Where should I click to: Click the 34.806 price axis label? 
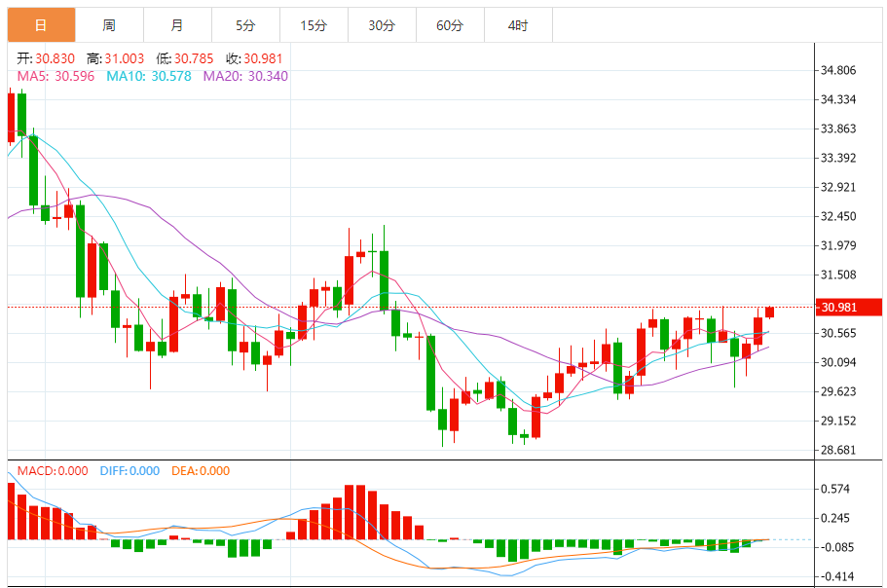pos(838,70)
